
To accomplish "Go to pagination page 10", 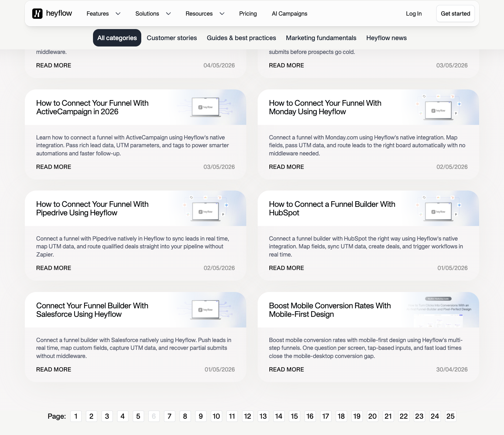I will pos(217,416).
